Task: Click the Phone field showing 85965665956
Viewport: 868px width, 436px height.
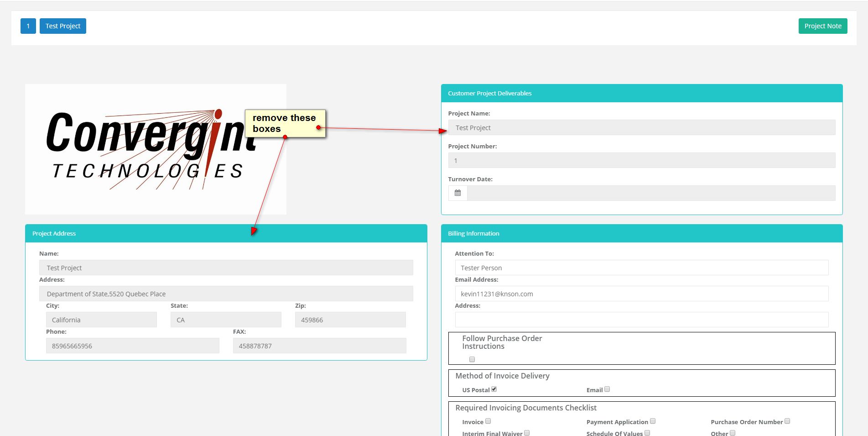Action: (133, 346)
